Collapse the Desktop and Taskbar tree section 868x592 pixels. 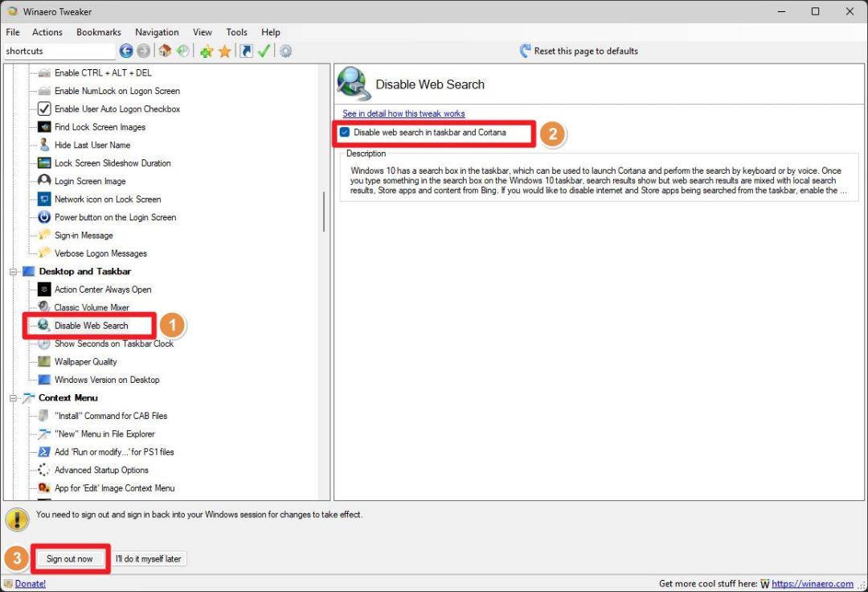click(13, 271)
